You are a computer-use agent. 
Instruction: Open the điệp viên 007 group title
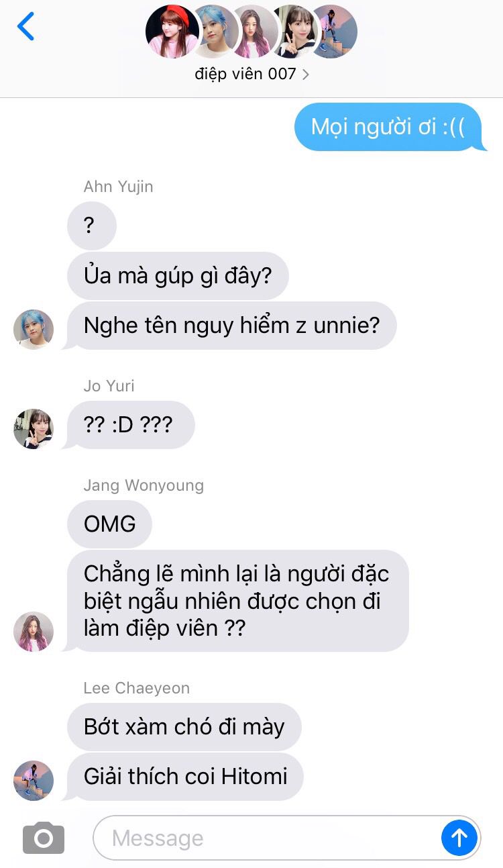click(245, 74)
